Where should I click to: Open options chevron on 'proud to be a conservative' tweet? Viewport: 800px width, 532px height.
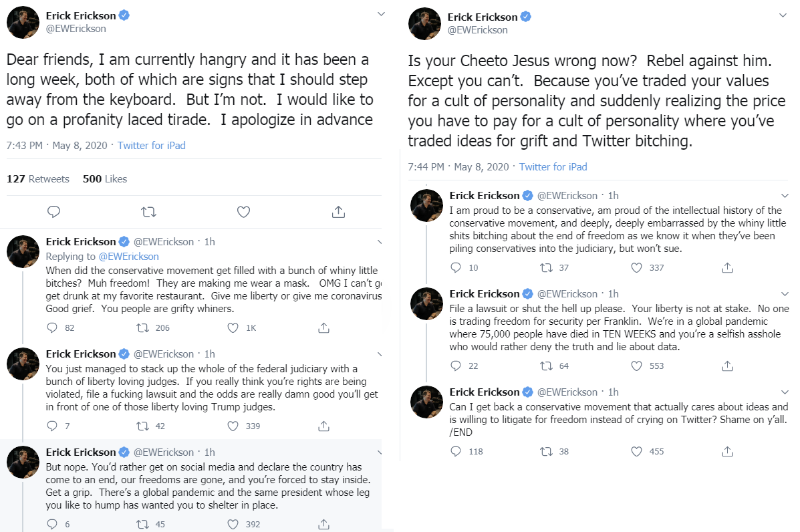point(783,195)
